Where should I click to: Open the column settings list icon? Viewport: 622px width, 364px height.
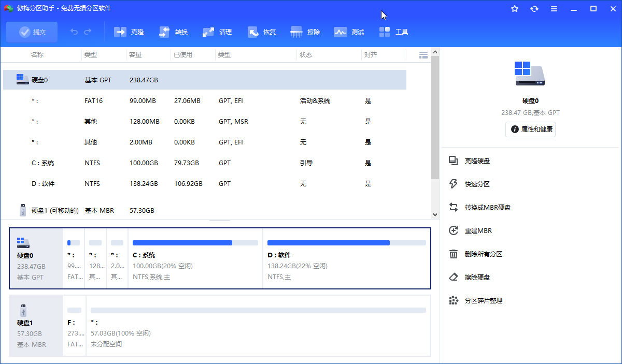click(x=423, y=55)
